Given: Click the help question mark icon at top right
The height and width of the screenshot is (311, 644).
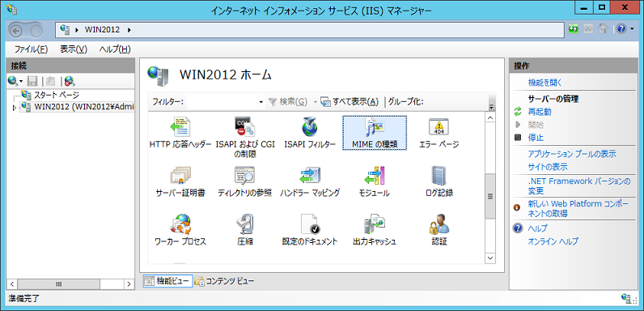Looking at the screenshot, I should point(621,29).
